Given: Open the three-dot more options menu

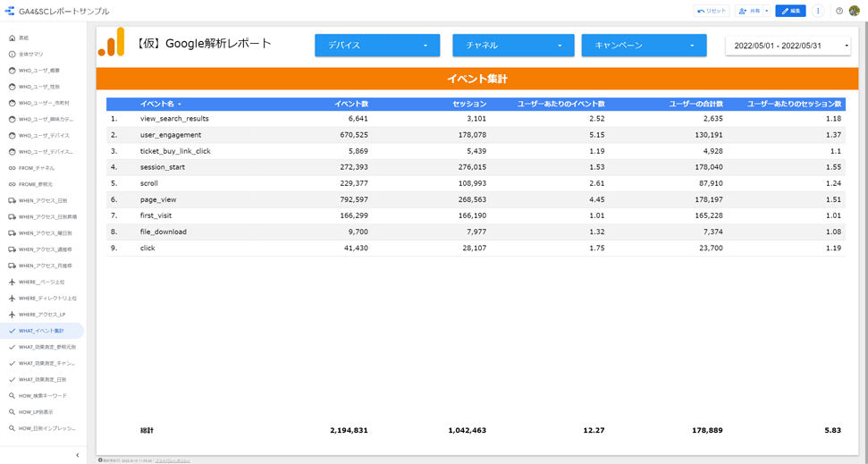Looking at the screenshot, I should [818, 11].
